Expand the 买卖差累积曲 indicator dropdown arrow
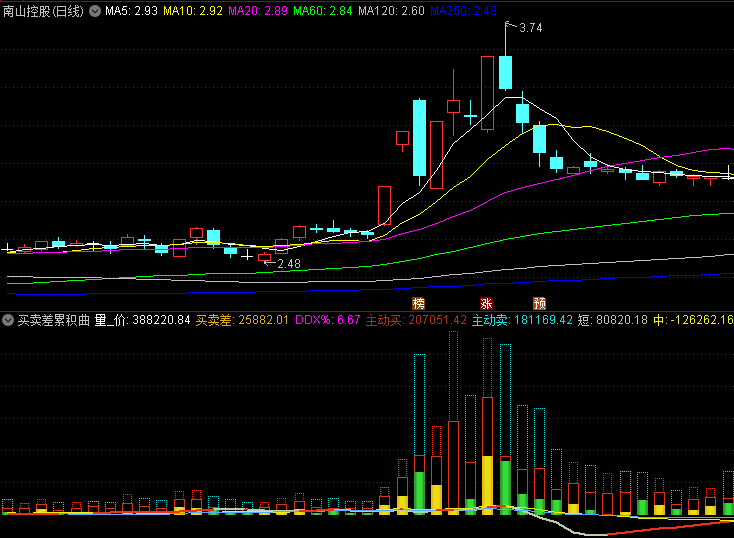Image resolution: width=734 pixels, height=538 pixels. (x=8, y=320)
